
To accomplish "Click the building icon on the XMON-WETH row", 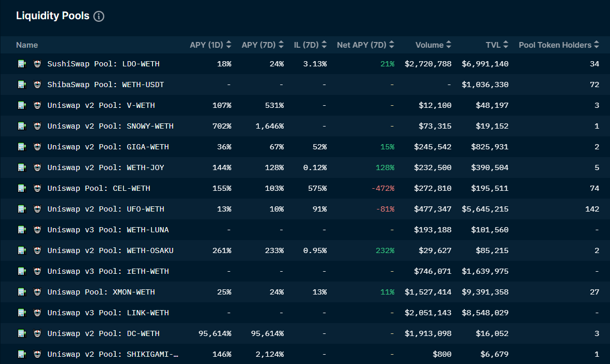I will coord(22,292).
